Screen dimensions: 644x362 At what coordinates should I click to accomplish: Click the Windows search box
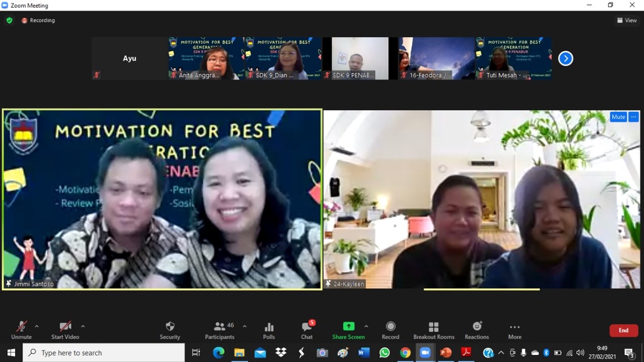(x=103, y=353)
